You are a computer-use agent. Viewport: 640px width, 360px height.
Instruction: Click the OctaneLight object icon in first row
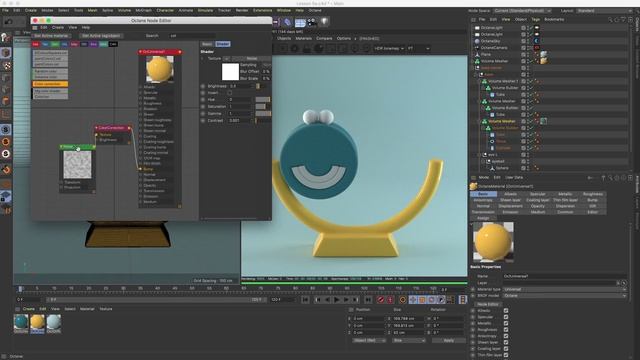477,28
